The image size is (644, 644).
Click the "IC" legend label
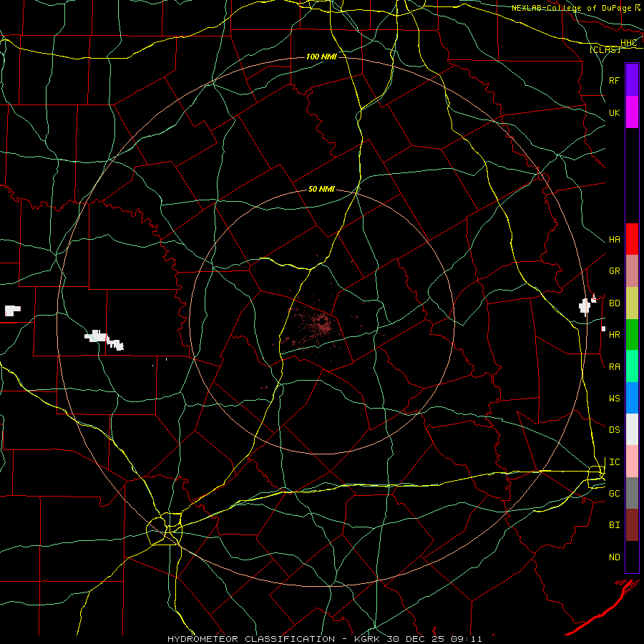[x=614, y=462]
